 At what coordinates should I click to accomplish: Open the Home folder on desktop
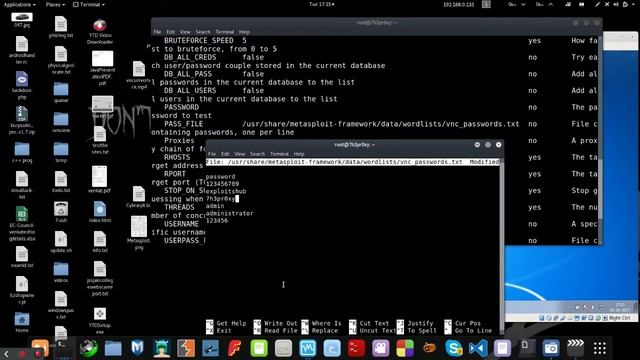click(22, 322)
